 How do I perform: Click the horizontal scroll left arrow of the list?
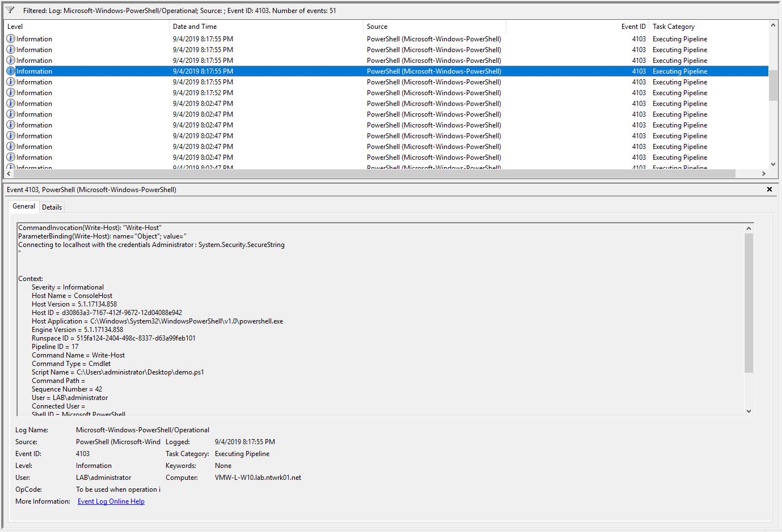[9, 173]
